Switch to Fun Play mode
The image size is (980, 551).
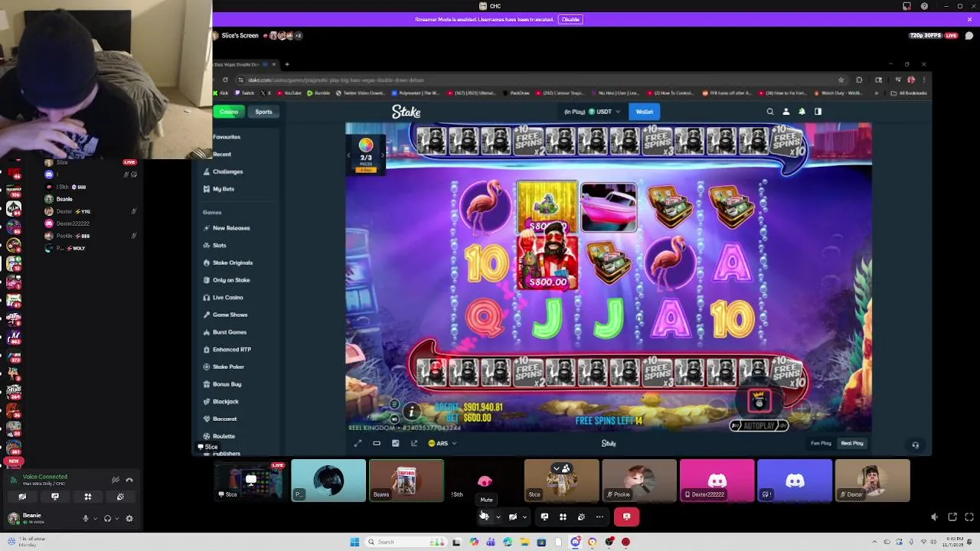[x=821, y=443]
